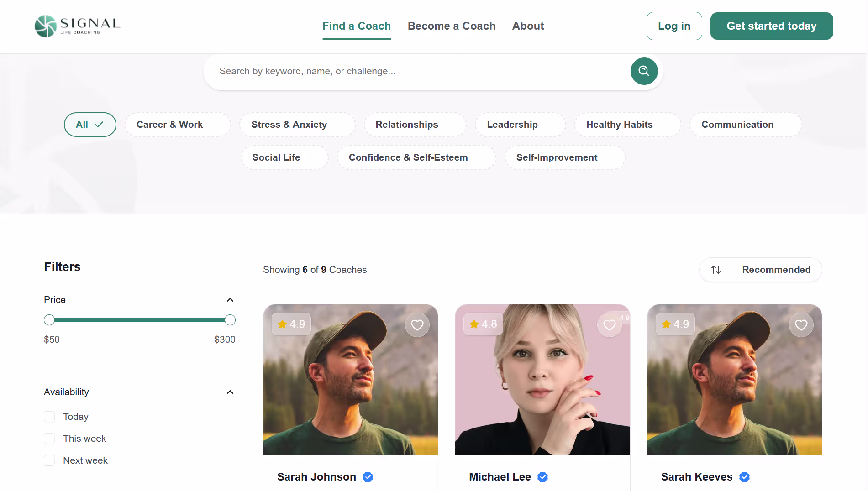Click the green price range track
Viewport: 868px width, 491px height.
click(x=140, y=320)
